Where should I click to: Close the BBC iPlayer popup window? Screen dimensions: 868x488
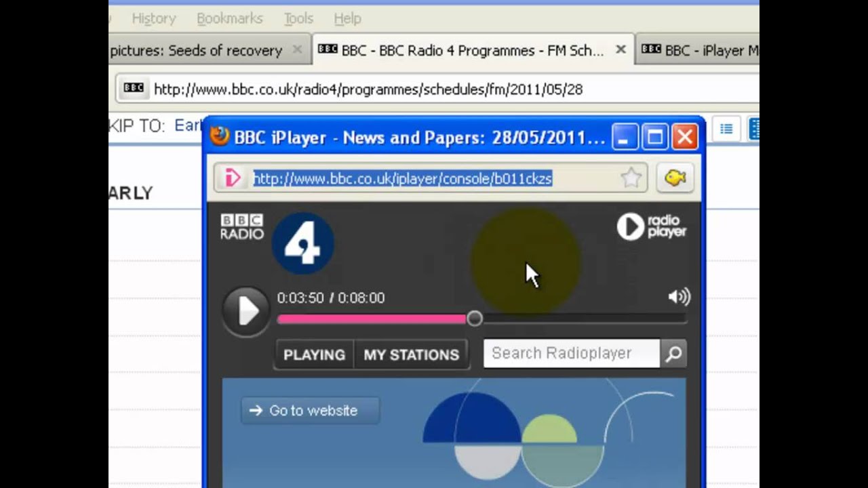[685, 137]
